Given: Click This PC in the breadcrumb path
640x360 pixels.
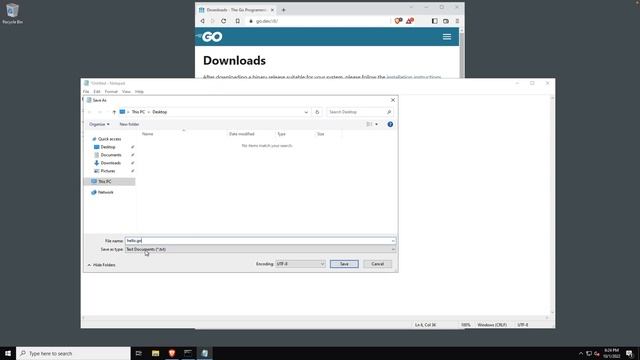Looking at the screenshot, I should tap(138, 112).
